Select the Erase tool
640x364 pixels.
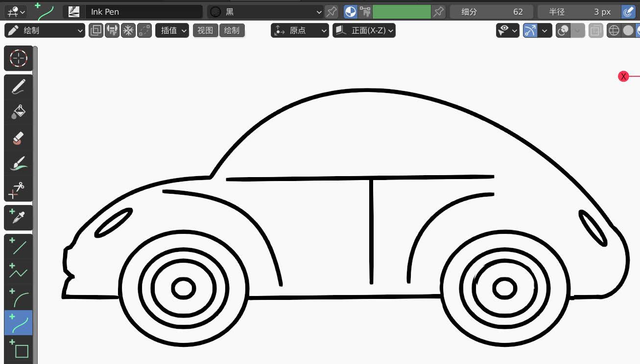point(18,137)
